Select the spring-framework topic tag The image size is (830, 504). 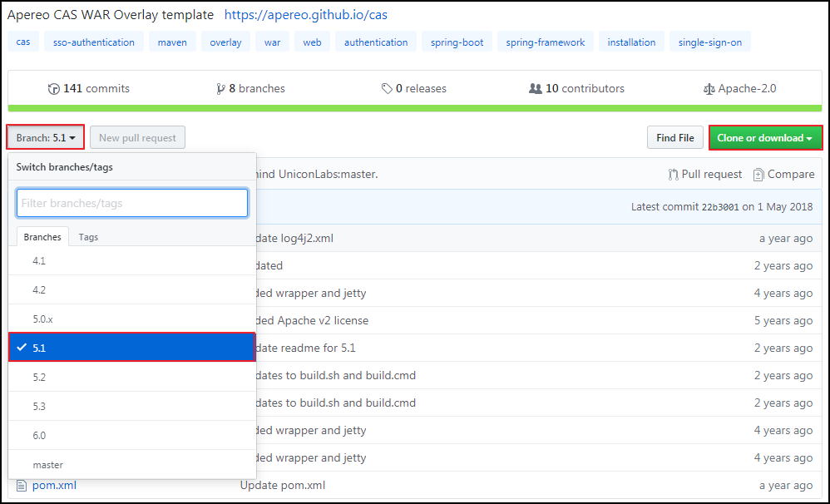point(546,42)
